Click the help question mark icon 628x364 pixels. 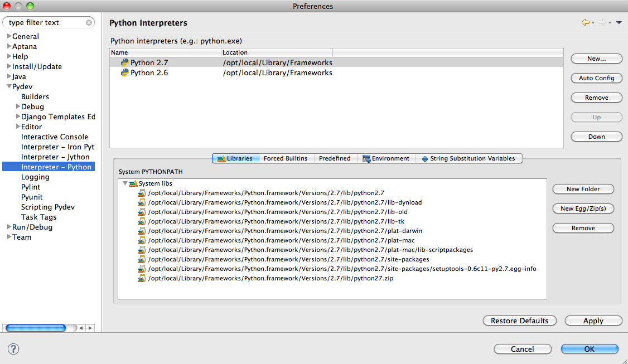(13, 349)
